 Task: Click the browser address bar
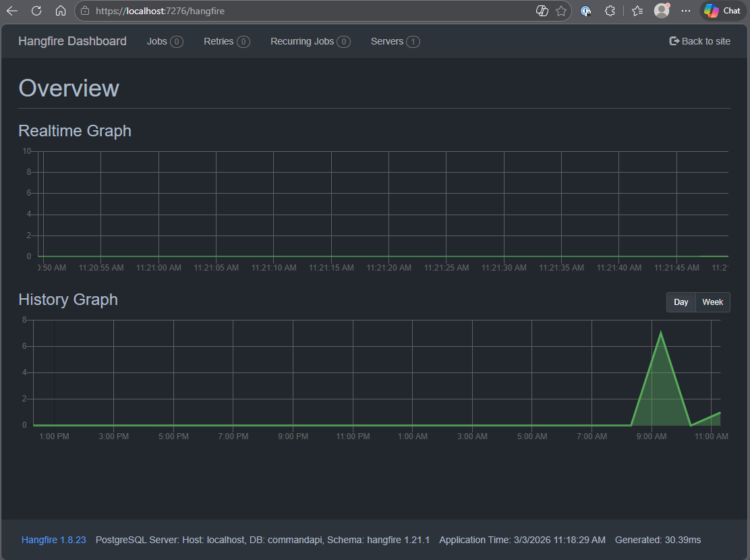[x=202, y=11]
